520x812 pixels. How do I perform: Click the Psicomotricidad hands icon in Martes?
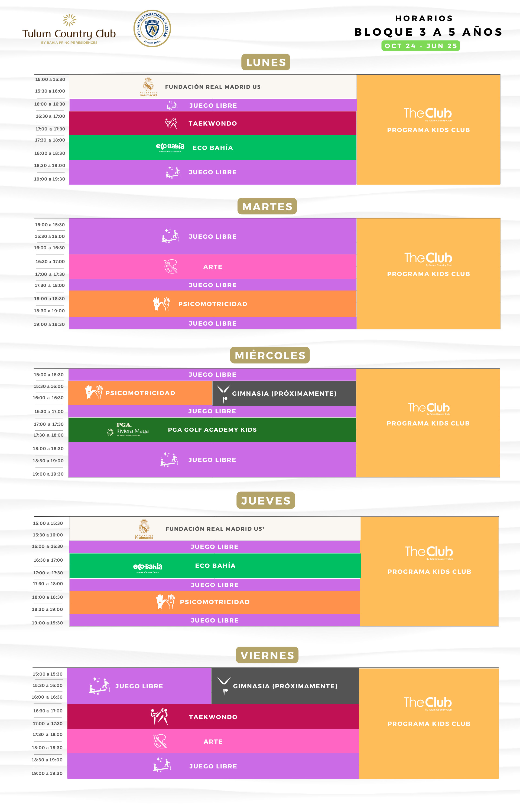pyautogui.click(x=161, y=304)
